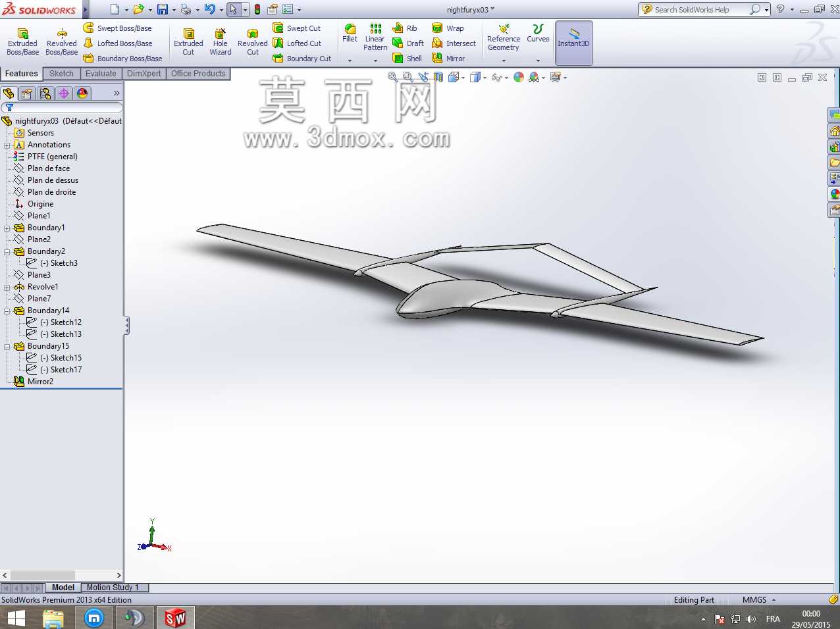Click the Extruded Boss/Base tool
840x629 pixels.
tap(22, 42)
